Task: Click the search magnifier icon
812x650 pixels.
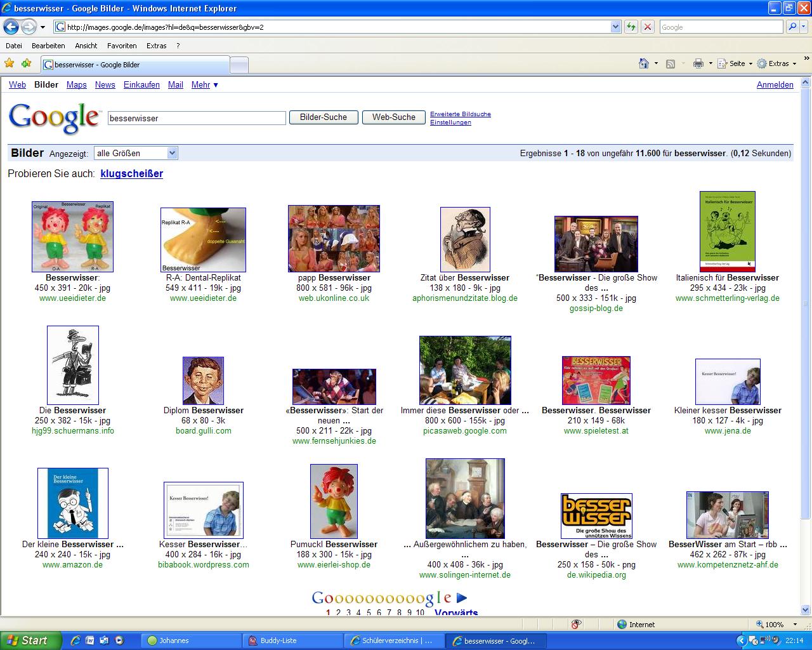Action: (x=792, y=27)
